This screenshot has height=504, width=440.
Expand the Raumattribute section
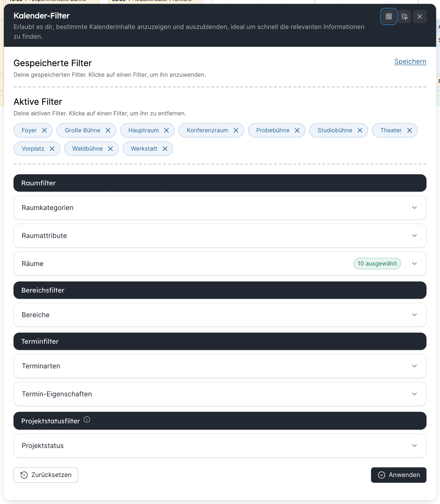pyautogui.click(x=220, y=236)
